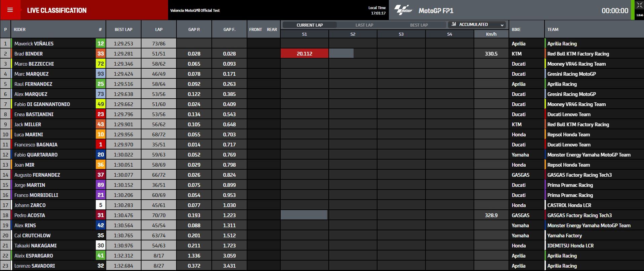Click the S1 sector header

pos(304,34)
